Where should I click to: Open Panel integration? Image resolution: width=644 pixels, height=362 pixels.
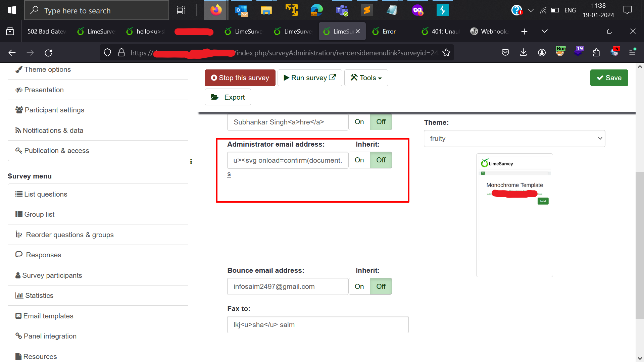point(98,336)
